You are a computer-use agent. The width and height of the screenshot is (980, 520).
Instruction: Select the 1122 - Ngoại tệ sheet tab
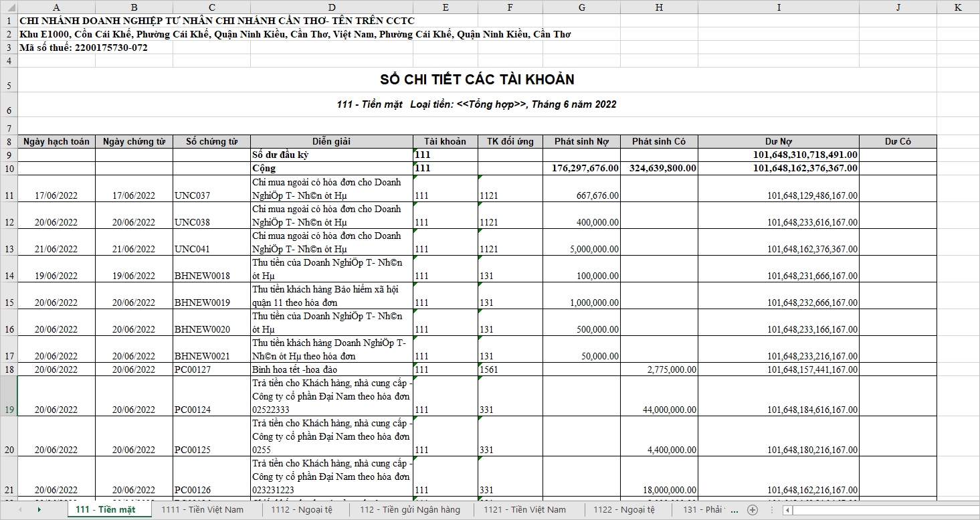click(x=623, y=510)
